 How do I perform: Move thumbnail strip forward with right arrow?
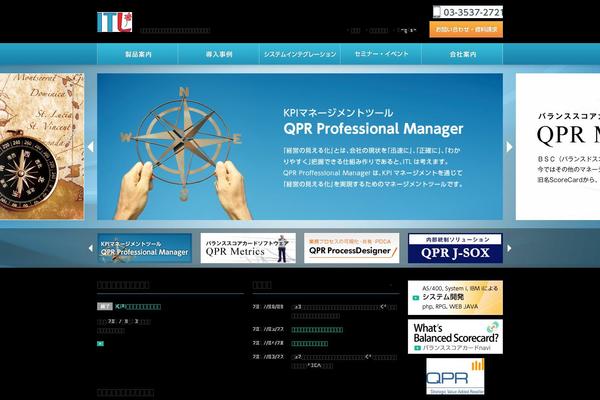[x=509, y=248]
